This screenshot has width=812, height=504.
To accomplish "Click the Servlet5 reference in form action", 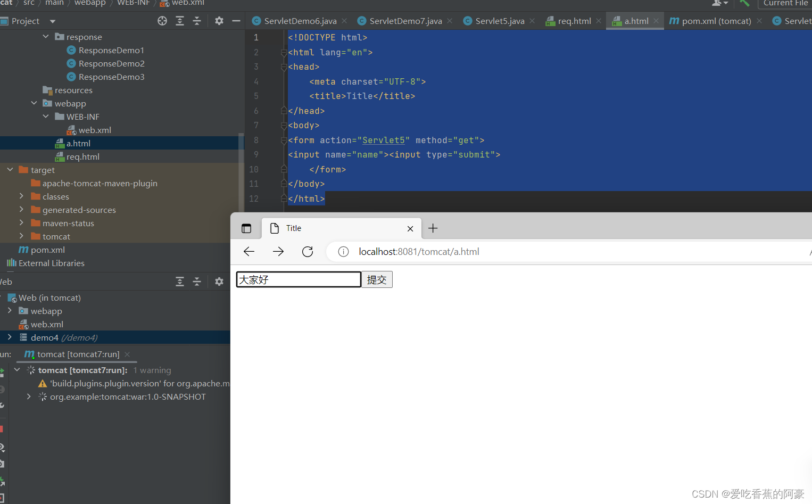I will [x=384, y=140].
